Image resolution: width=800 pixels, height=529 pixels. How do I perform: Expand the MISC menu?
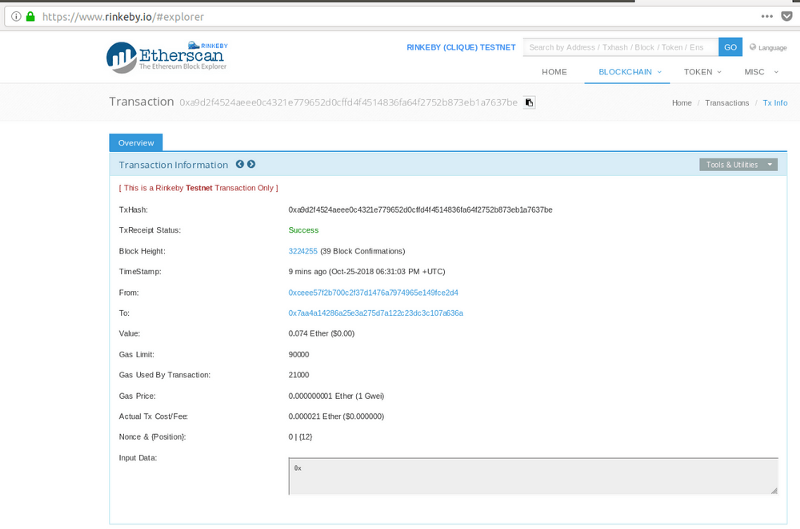pos(761,72)
